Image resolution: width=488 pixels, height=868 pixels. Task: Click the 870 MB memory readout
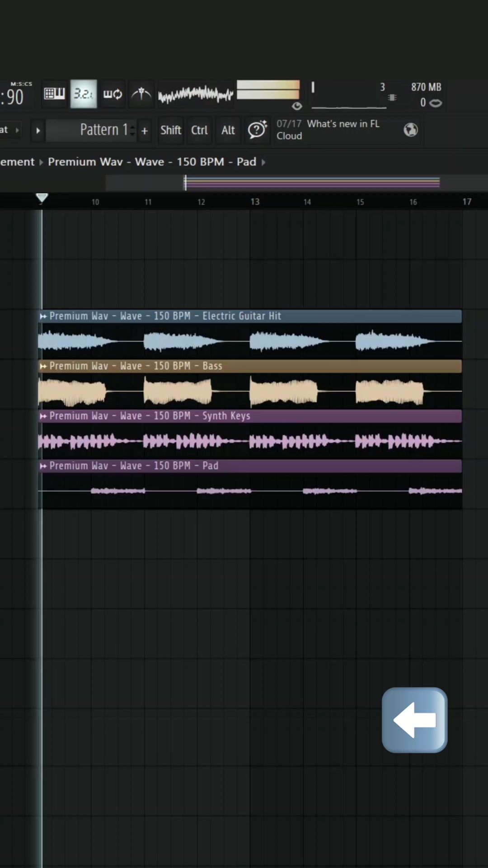tap(426, 87)
